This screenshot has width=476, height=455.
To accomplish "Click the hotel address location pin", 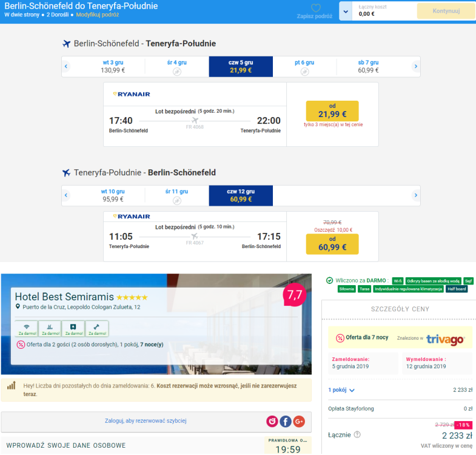I will pyautogui.click(x=18, y=308).
